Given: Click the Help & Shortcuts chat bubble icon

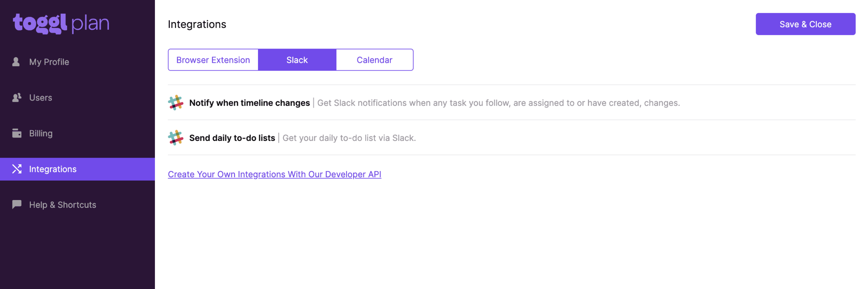Looking at the screenshot, I should coord(17,204).
